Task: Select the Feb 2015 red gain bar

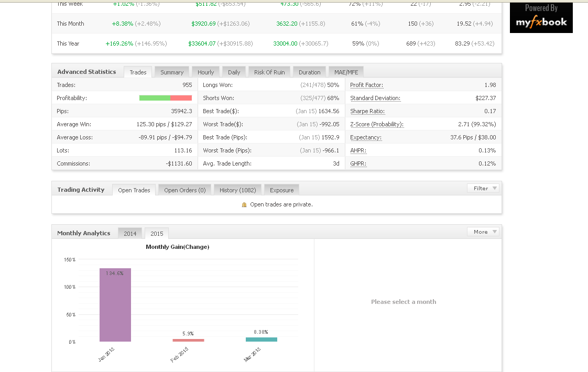Action: pos(188,340)
